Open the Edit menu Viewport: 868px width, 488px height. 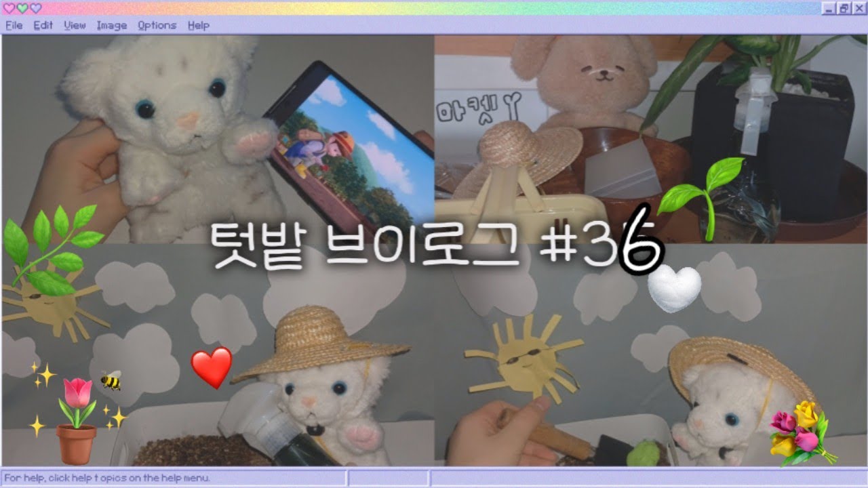(x=43, y=25)
